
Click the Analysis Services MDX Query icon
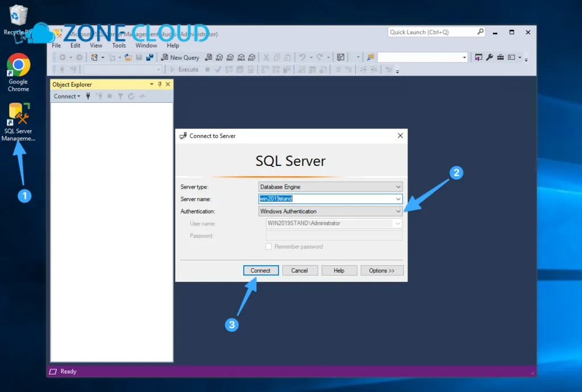(219, 57)
